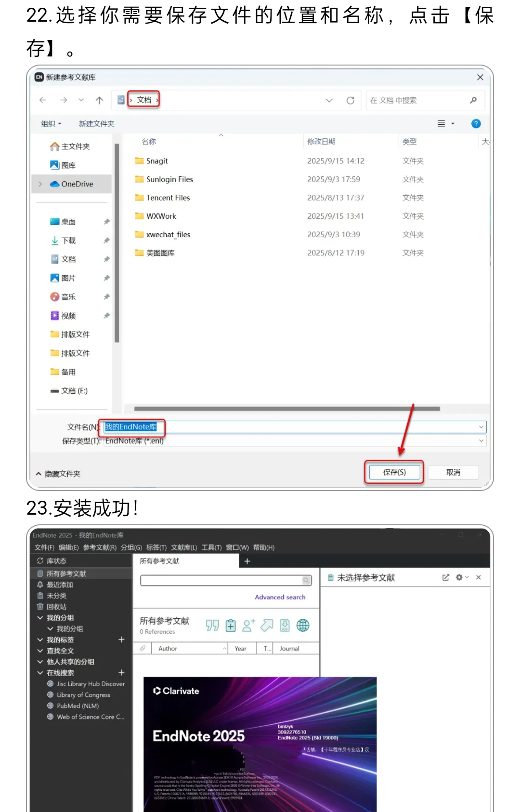The height and width of the screenshot is (812, 520).
Task: Sort references by Author column
Action: coord(168,649)
